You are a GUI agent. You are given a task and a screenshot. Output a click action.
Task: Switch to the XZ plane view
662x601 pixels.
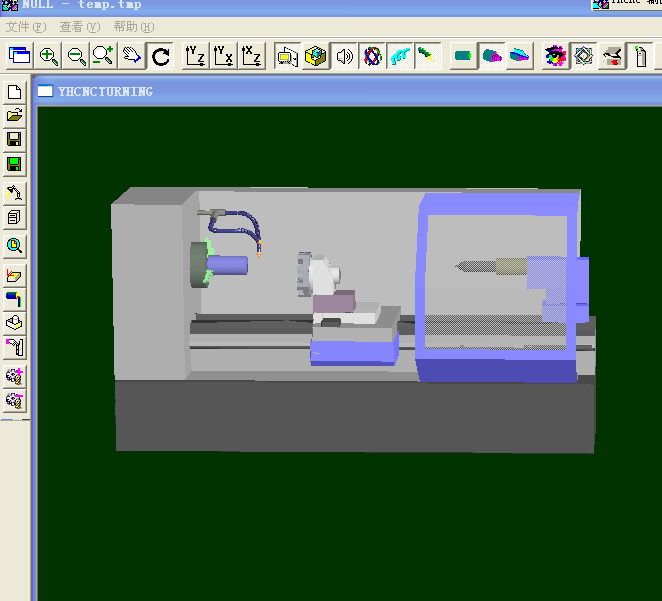252,56
